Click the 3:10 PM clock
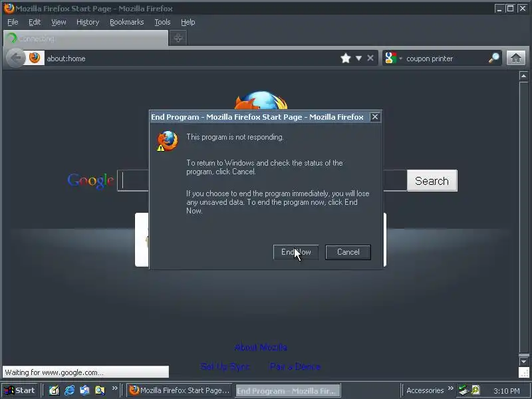 (x=506, y=391)
